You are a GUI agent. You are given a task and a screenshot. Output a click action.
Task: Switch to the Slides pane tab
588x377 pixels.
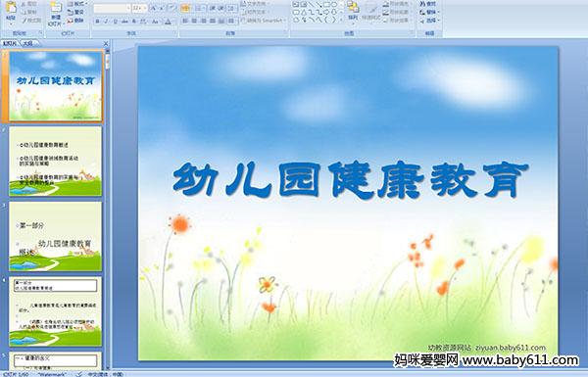click(10, 43)
